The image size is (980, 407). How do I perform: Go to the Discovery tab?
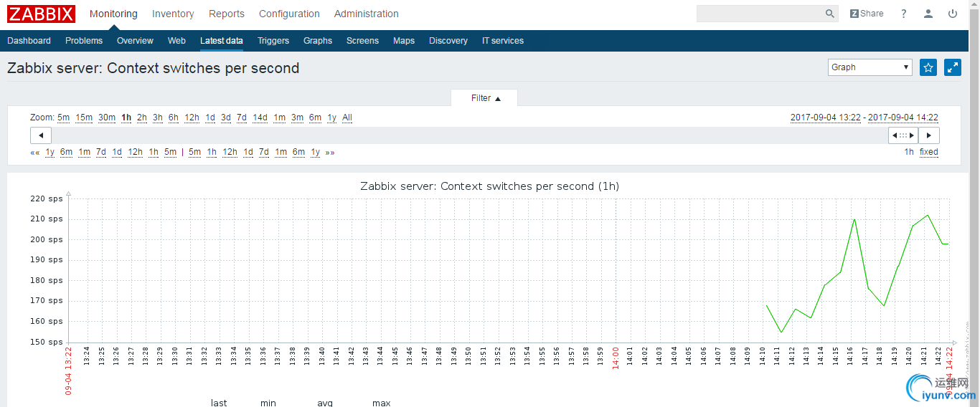pos(448,41)
